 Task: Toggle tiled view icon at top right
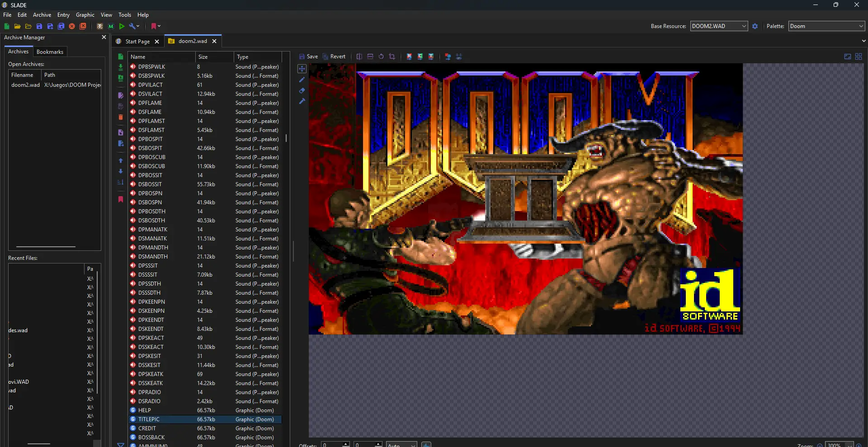tap(859, 56)
